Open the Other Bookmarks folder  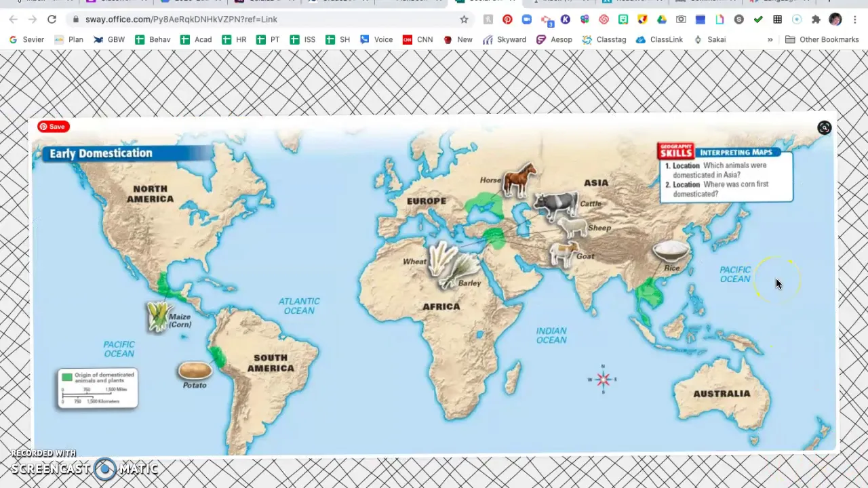click(822, 39)
